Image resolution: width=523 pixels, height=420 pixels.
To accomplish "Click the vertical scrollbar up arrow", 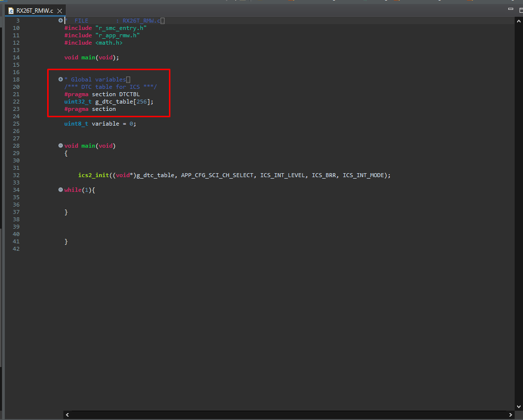I will 519,21.
